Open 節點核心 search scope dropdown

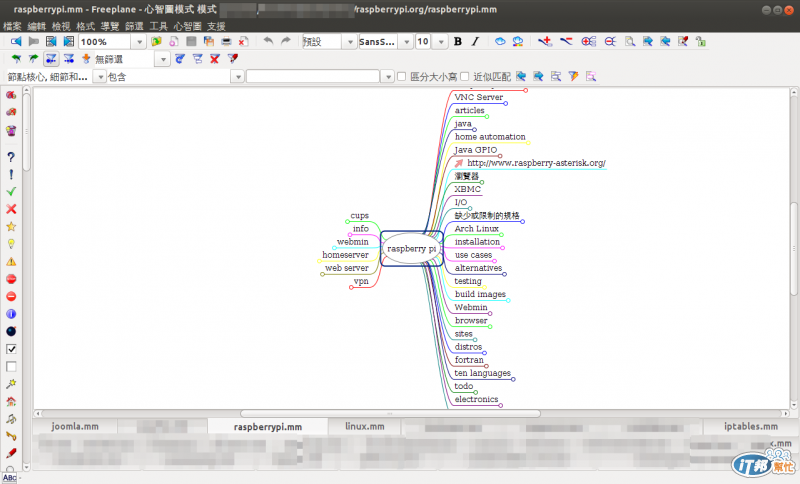pos(100,77)
